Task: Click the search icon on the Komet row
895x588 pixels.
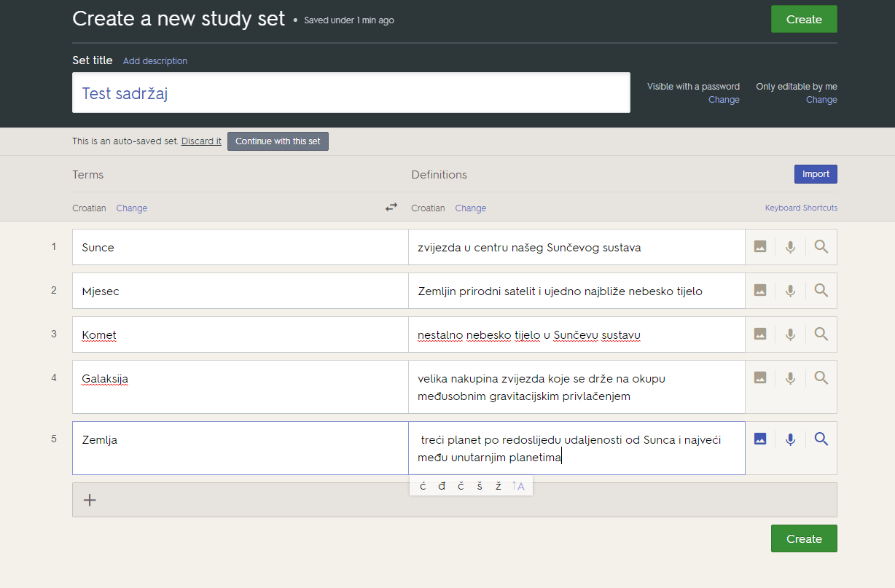Action: click(x=821, y=334)
